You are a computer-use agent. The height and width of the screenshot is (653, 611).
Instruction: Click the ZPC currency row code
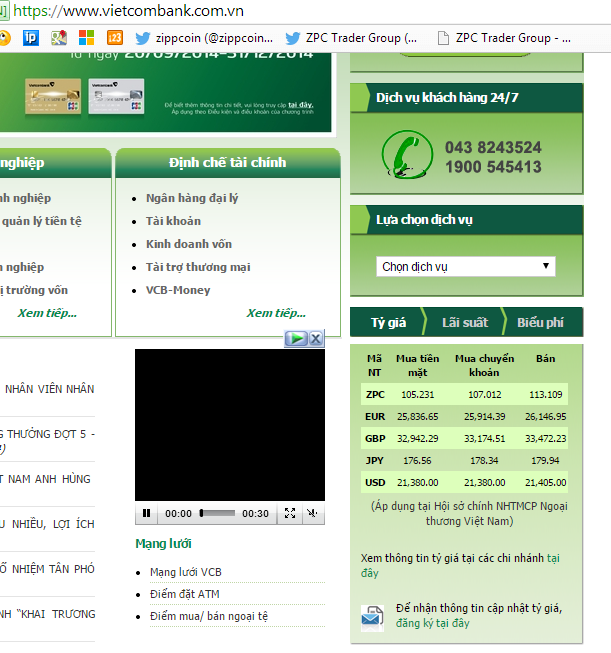[375, 394]
